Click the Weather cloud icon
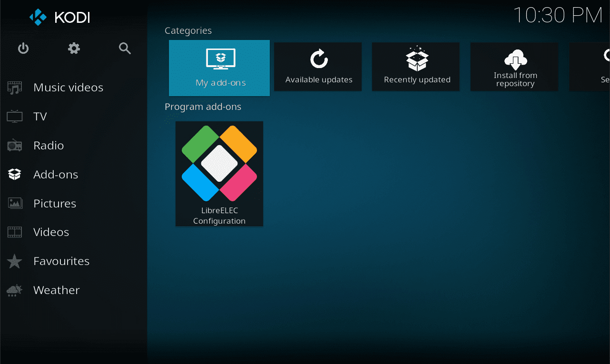 [x=15, y=290]
